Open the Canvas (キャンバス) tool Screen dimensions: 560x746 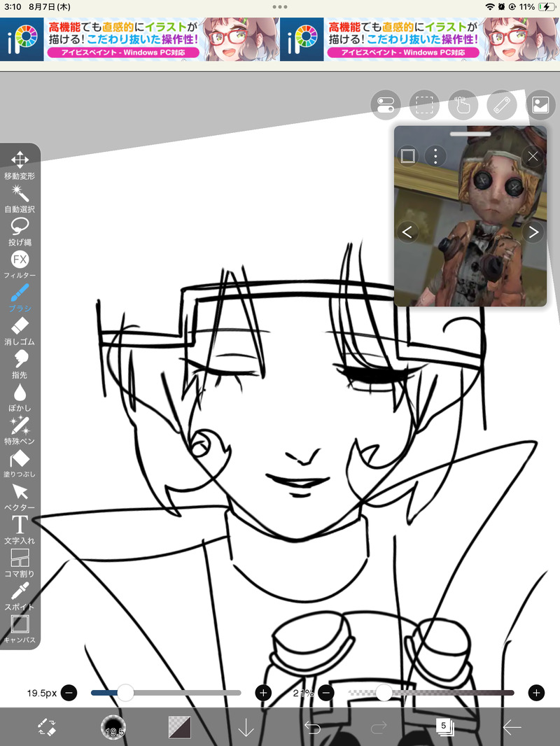tap(20, 629)
